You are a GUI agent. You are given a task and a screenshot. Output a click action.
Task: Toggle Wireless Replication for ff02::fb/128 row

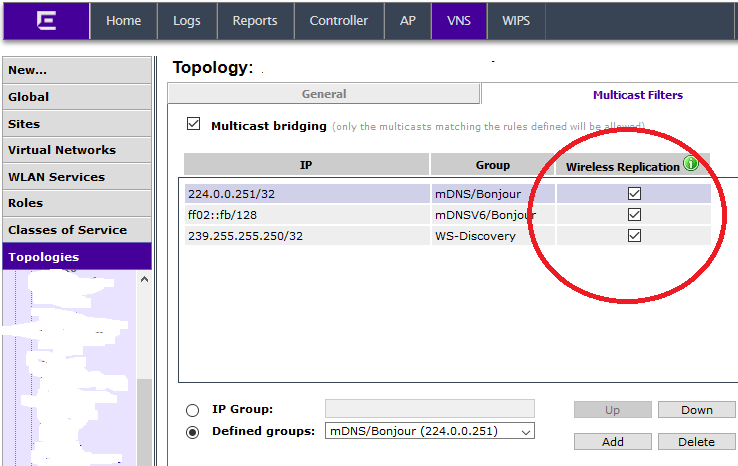pyautogui.click(x=633, y=215)
